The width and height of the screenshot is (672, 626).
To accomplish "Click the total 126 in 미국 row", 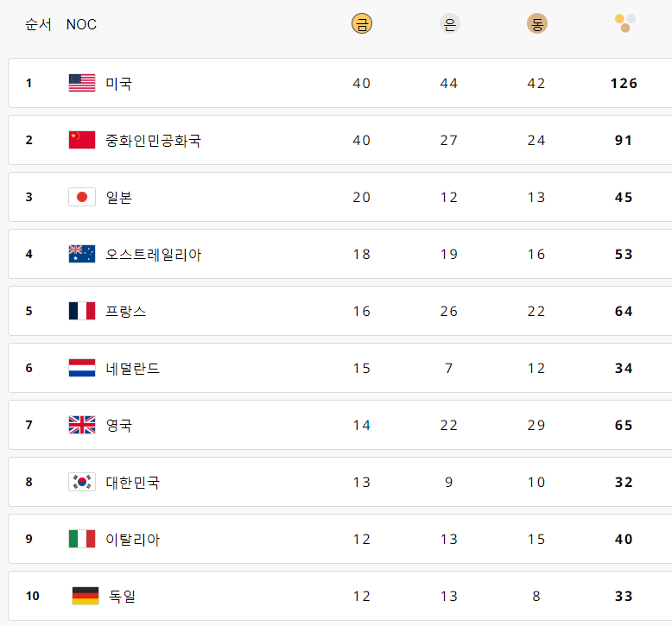I will (x=624, y=83).
